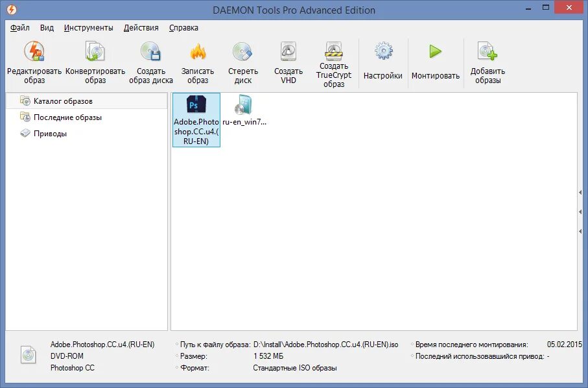Click the Edit image (Редактировать образ) toolbar icon
The width and height of the screenshot is (588, 388).
pos(34,51)
